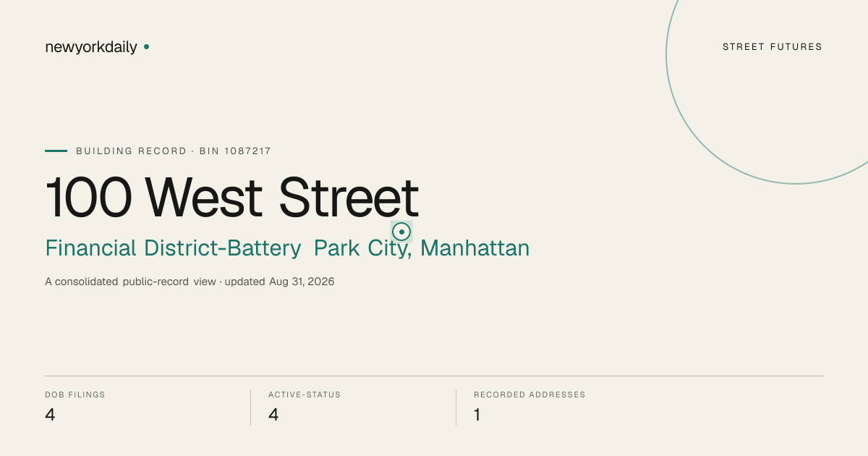The image size is (868, 456).
Task: Click the vertical separator before Active-Status
Action: [x=250, y=408]
